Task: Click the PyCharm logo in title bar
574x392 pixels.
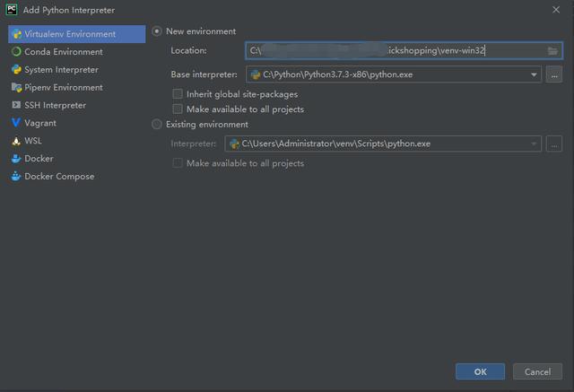Action: click(x=12, y=10)
